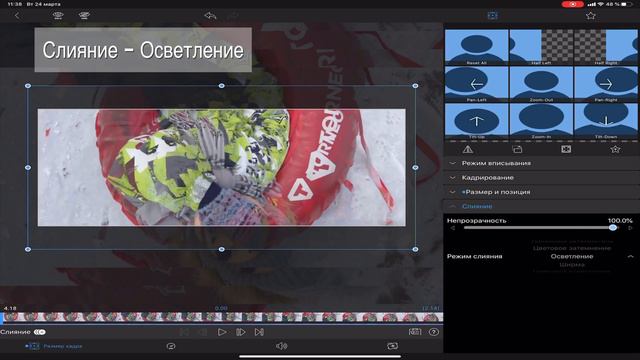
Task: Expand the Режим вписывания section
Action: [541, 163]
